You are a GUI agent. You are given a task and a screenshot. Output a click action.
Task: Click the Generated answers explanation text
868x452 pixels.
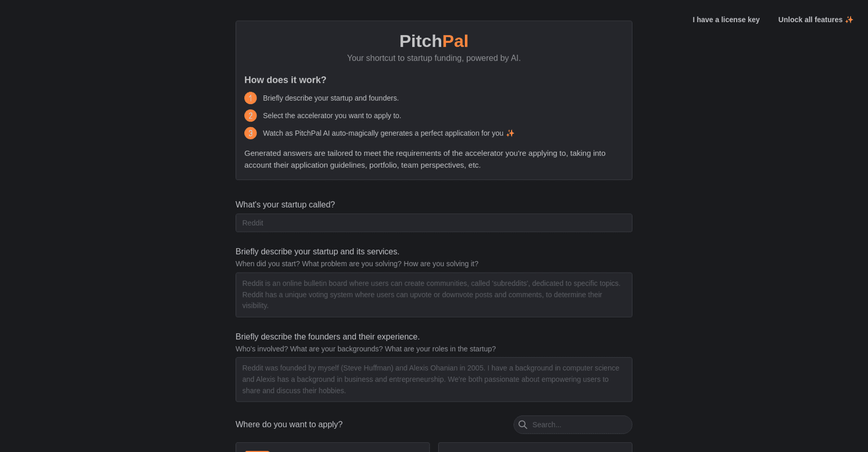pyautogui.click(x=425, y=159)
